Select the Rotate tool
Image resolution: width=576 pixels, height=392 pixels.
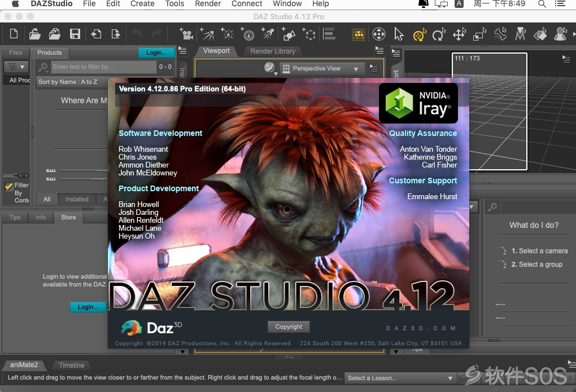coord(439,34)
